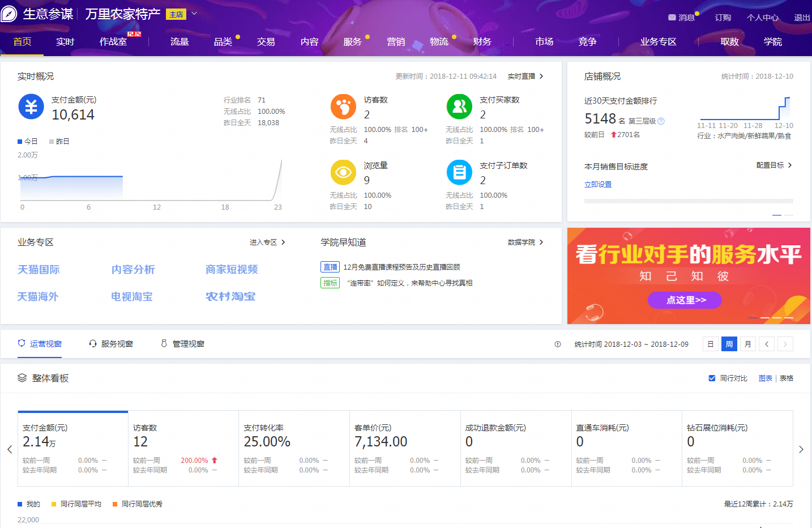
Task: Open the 连带率 如何定义 article
Action: pos(409,283)
